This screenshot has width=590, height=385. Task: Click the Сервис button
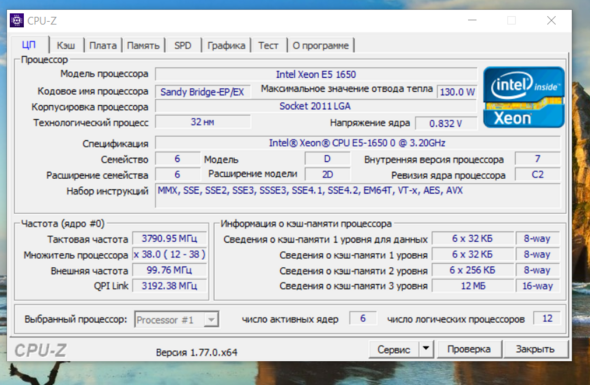point(394,349)
